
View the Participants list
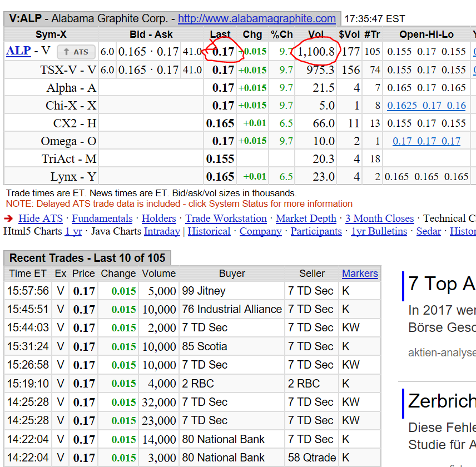coord(316,231)
